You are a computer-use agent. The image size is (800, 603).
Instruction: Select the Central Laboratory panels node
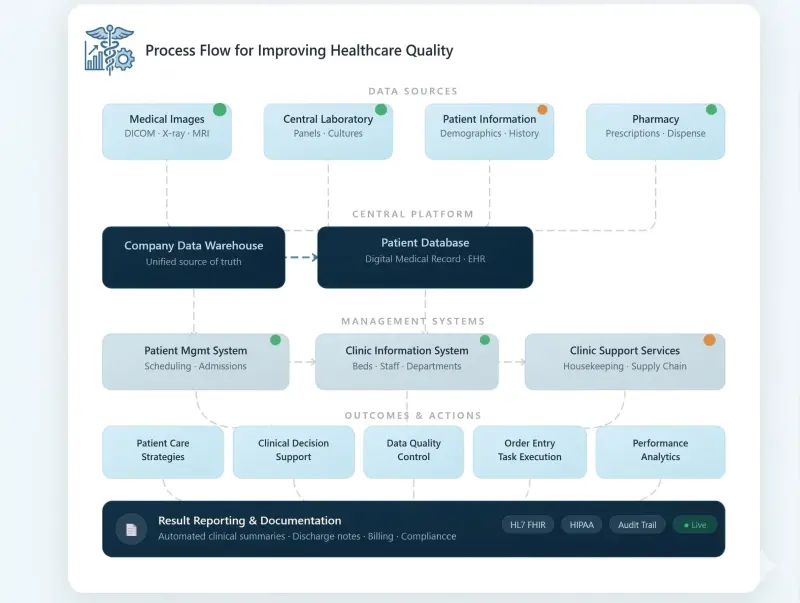point(328,130)
